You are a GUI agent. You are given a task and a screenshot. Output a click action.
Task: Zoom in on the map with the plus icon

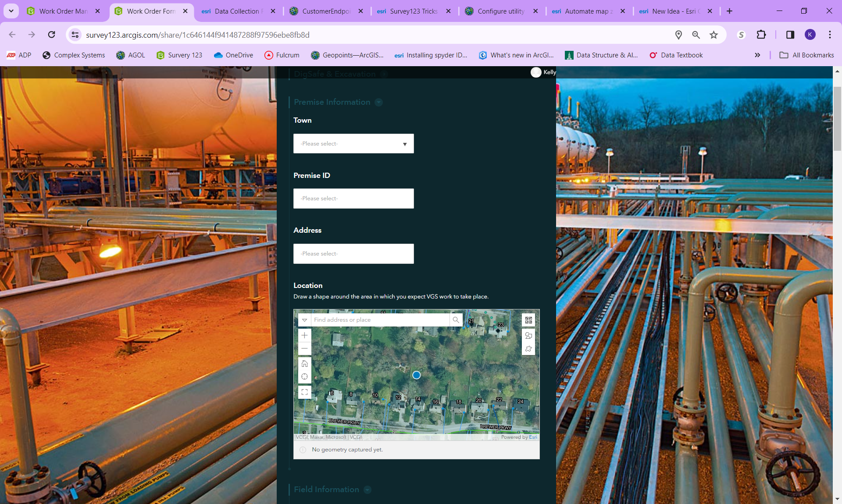pyautogui.click(x=304, y=335)
